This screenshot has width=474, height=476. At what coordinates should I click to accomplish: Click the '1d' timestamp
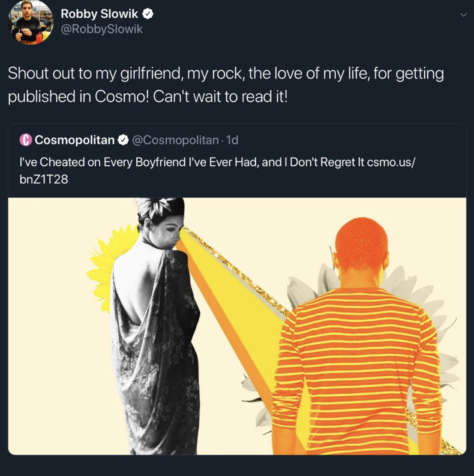[232, 140]
